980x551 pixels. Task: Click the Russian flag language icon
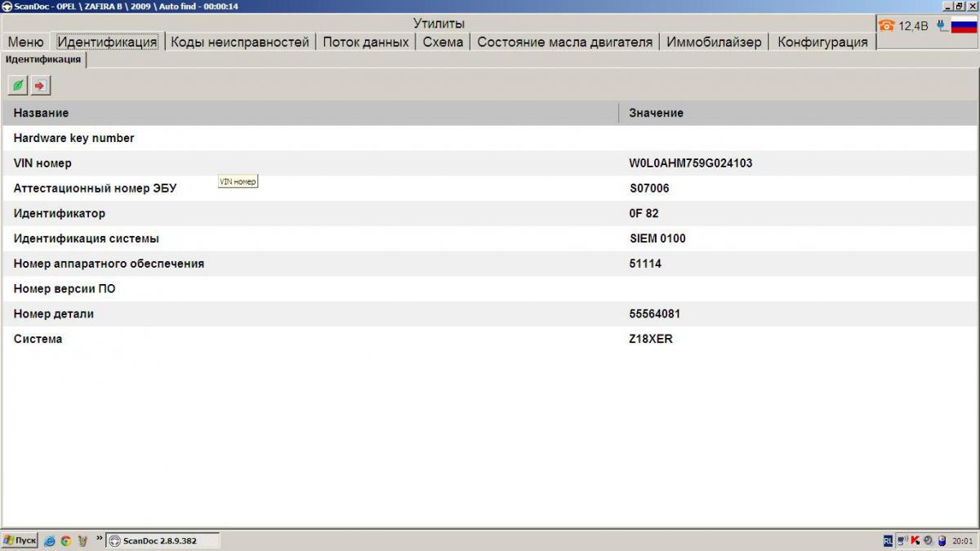[964, 25]
